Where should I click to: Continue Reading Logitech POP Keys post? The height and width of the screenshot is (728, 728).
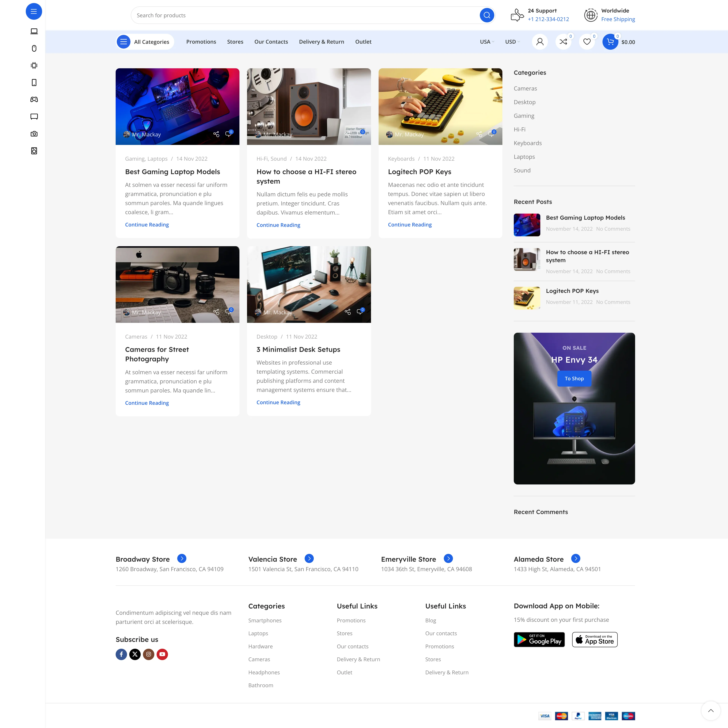409,225
